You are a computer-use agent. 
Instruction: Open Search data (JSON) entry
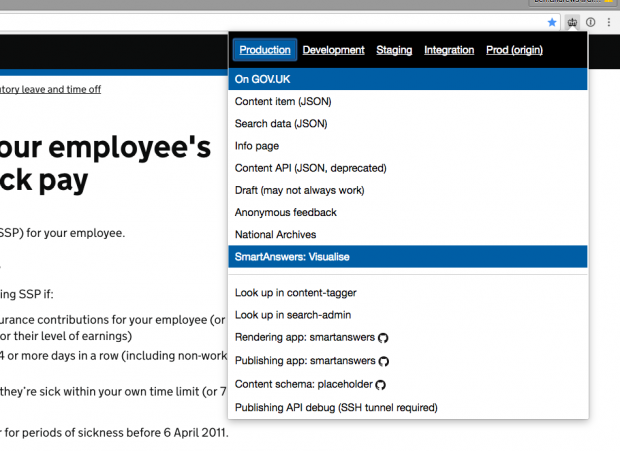point(408,124)
